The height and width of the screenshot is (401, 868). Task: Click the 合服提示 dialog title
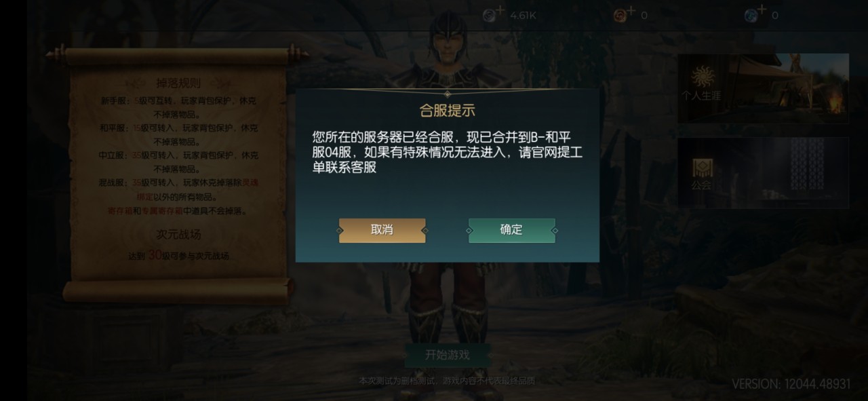click(447, 111)
